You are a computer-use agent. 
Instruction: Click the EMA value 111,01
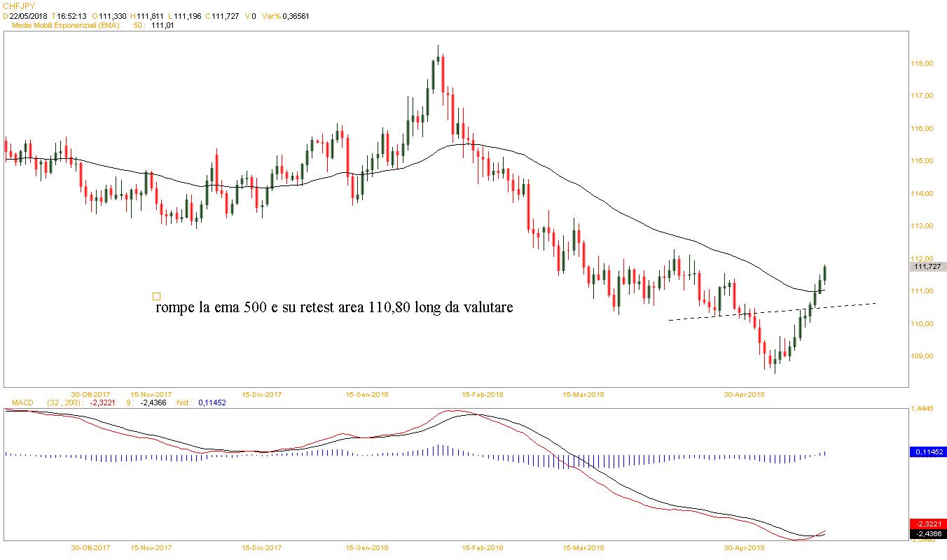click(163, 25)
